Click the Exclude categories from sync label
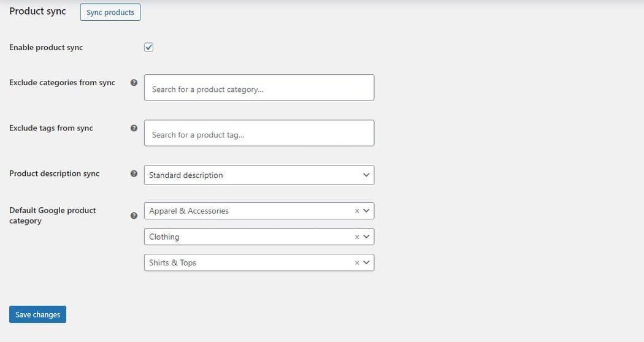 pos(62,83)
